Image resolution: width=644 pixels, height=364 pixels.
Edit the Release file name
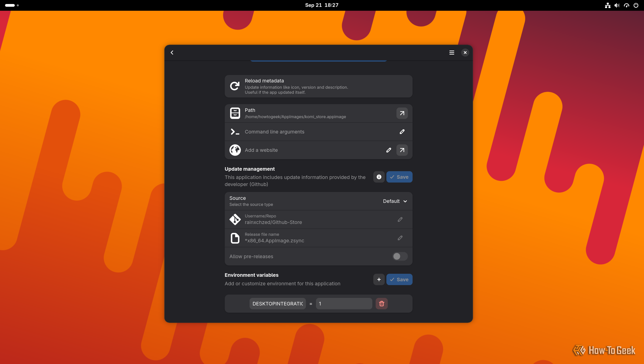tap(400, 238)
